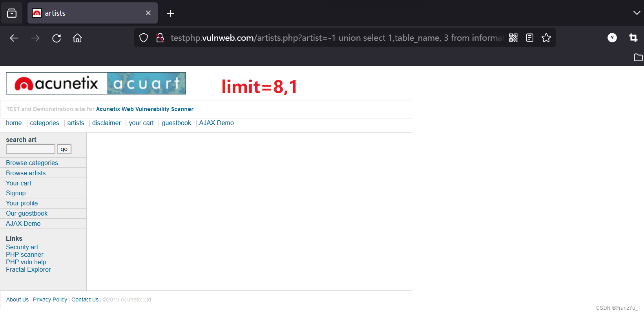
Task: Open Our guestbook sidebar link
Action: click(27, 213)
